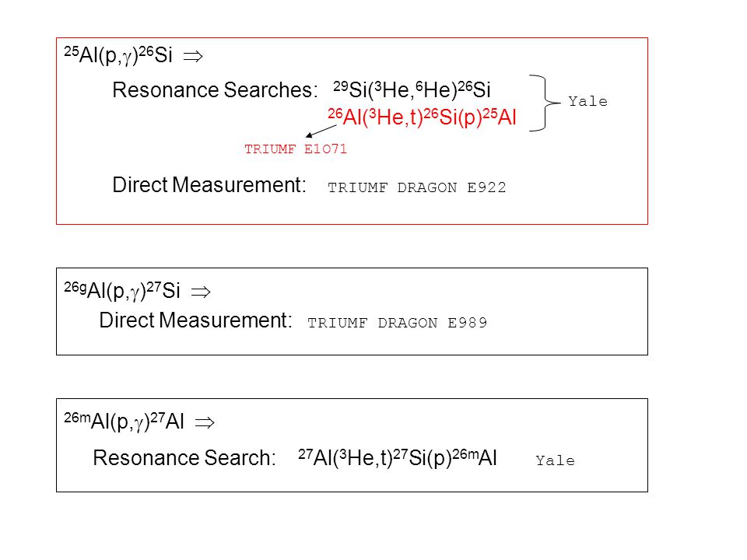Select the Yale label beside the curly brace

pyautogui.click(x=588, y=101)
